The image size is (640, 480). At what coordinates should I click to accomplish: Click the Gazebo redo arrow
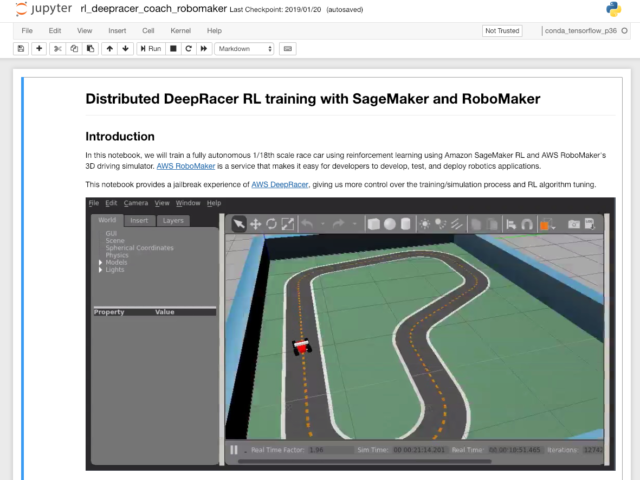tap(338, 224)
